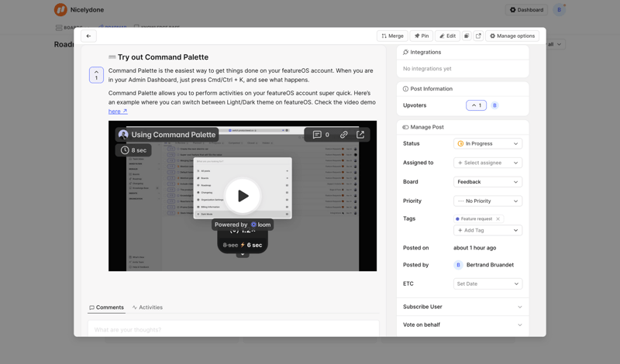Switch to the Comments tab
Viewport: 620px width, 364px height.
pos(106,307)
